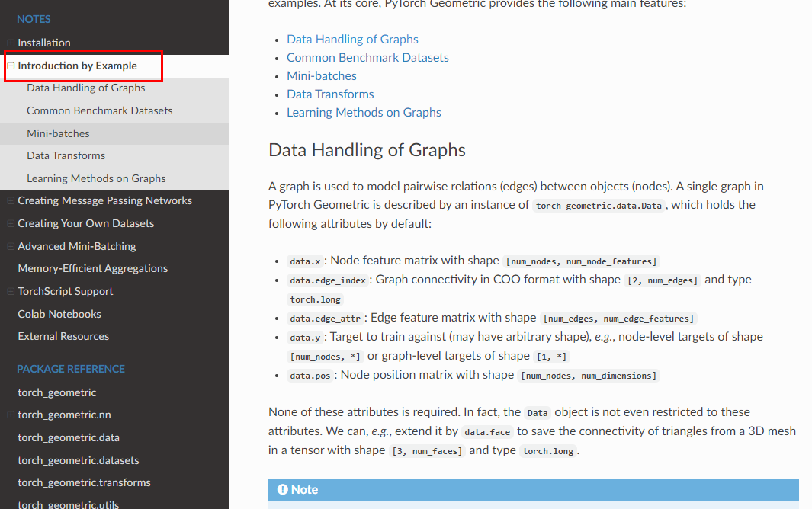Click the NOTES sidebar caption
812x509 pixels.
(x=34, y=19)
